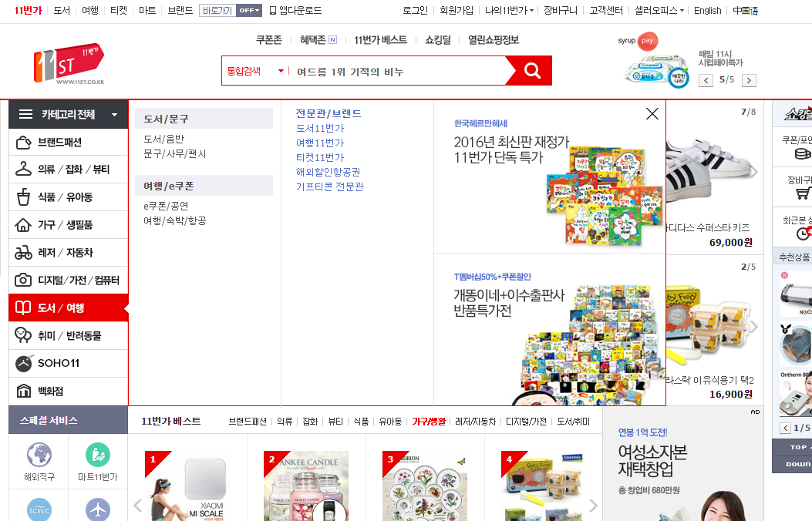Image resolution: width=812 pixels, height=521 pixels.
Task: Go to next adidas product slide
Action: click(754, 173)
